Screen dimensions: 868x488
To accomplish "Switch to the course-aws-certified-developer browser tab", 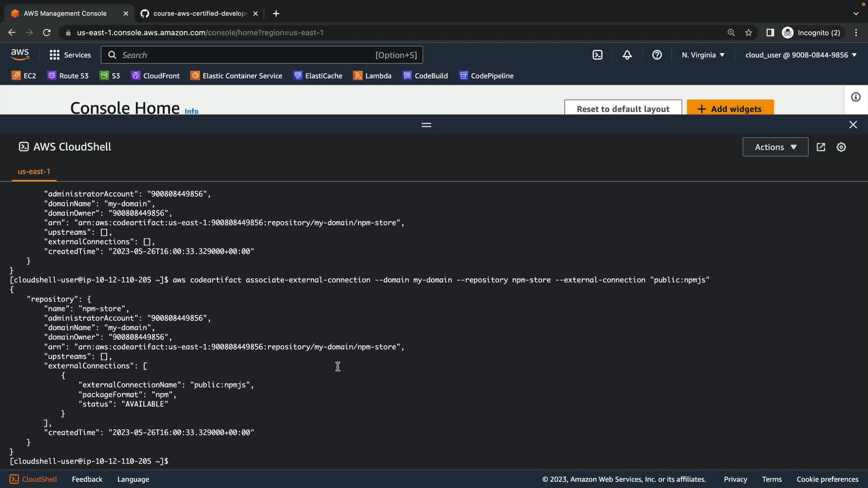I will pyautogui.click(x=199, y=14).
